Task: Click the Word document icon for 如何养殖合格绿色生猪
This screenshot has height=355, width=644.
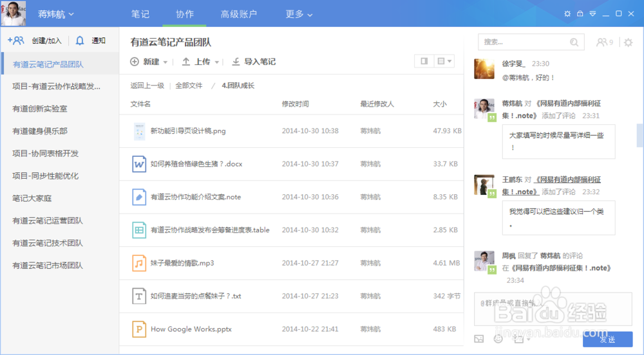Action: point(139,164)
